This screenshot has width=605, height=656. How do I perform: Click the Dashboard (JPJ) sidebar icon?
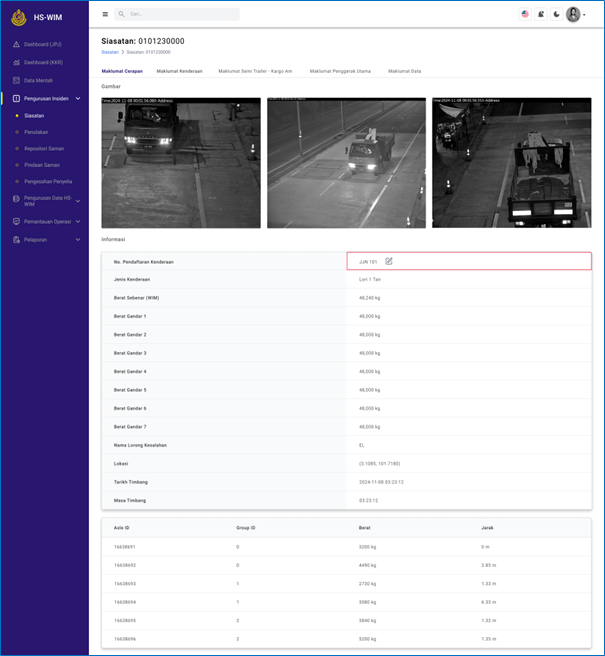(16, 44)
